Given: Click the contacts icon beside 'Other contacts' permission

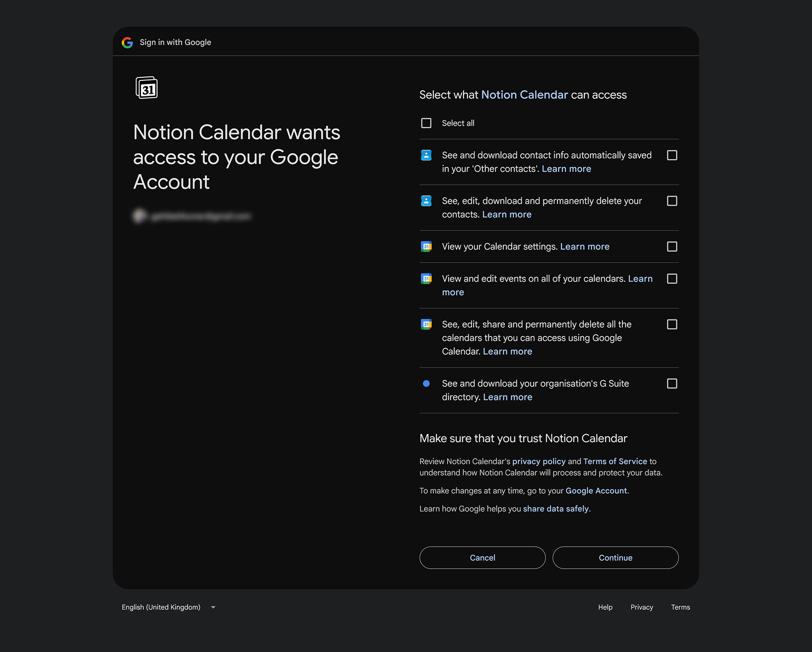Looking at the screenshot, I should pyautogui.click(x=426, y=155).
